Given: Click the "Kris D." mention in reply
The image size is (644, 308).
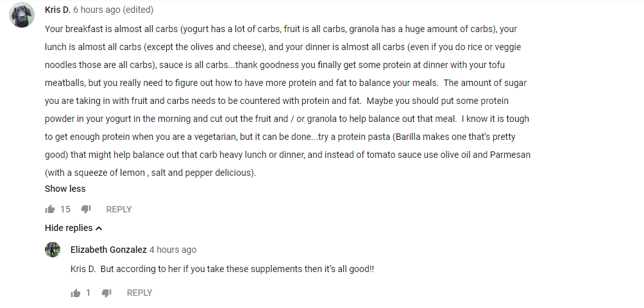Looking at the screenshot, I should 83,269.
